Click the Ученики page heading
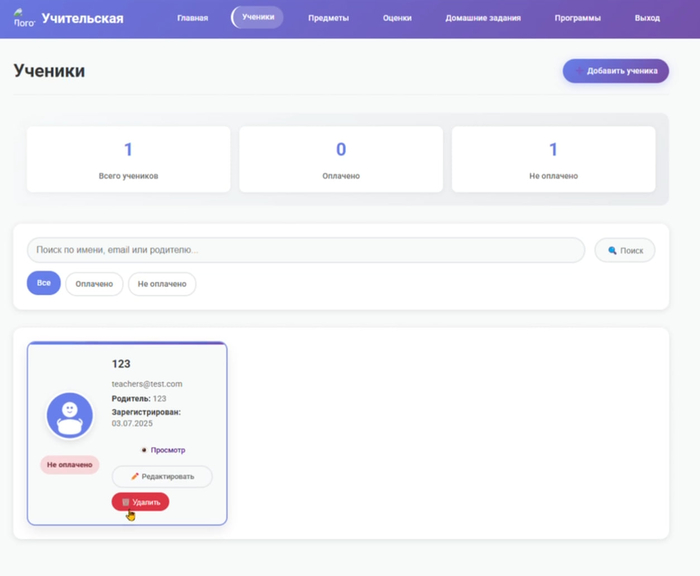This screenshot has height=576, width=700. tap(49, 71)
